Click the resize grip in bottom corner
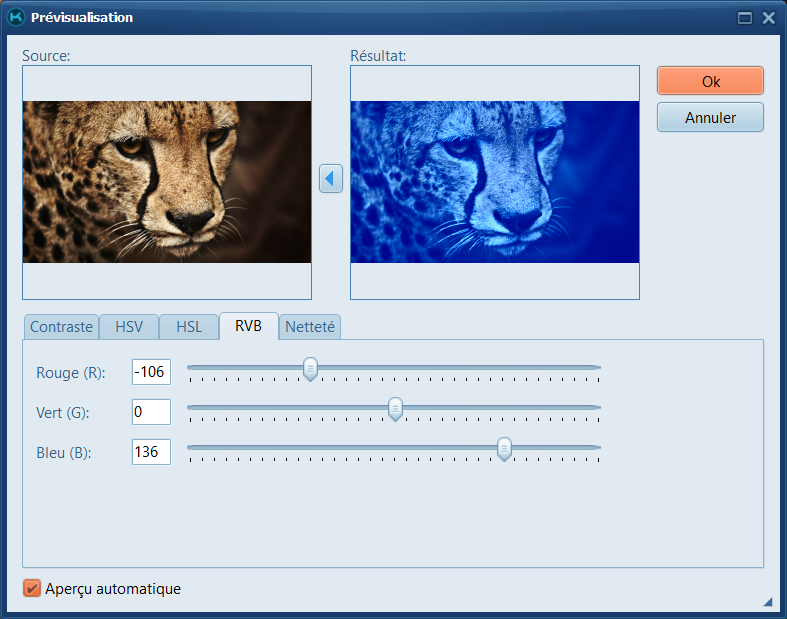Image resolution: width=787 pixels, height=619 pixels. tap(768, 601)
